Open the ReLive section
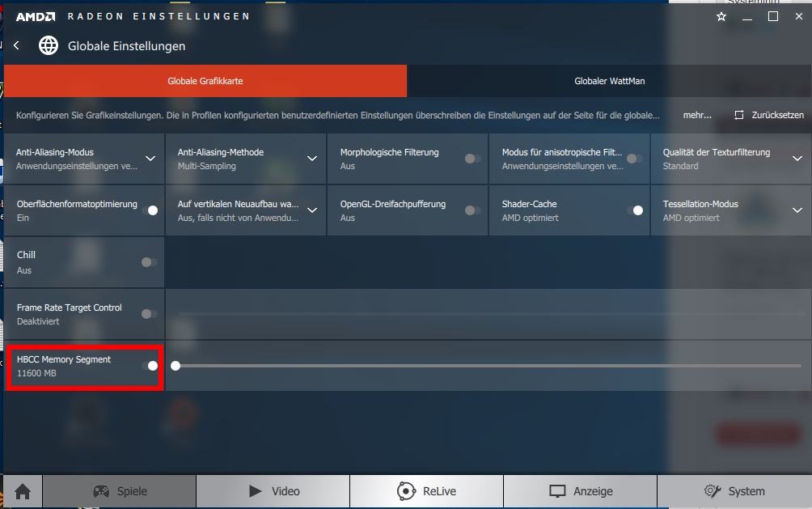The height and width of the screenshot is (509, 812). [x=427, y=491]
